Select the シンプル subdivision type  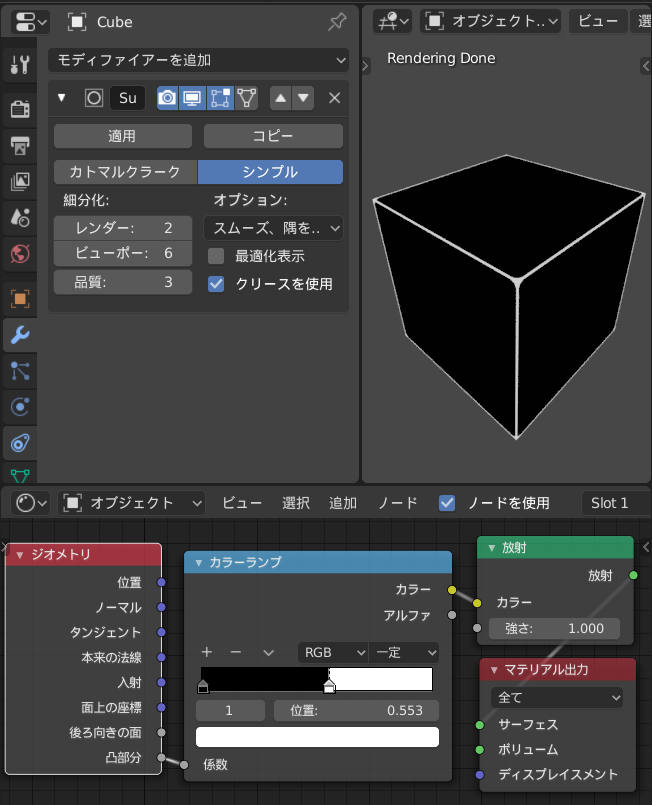pyautogui.click(x=270, y=171)
